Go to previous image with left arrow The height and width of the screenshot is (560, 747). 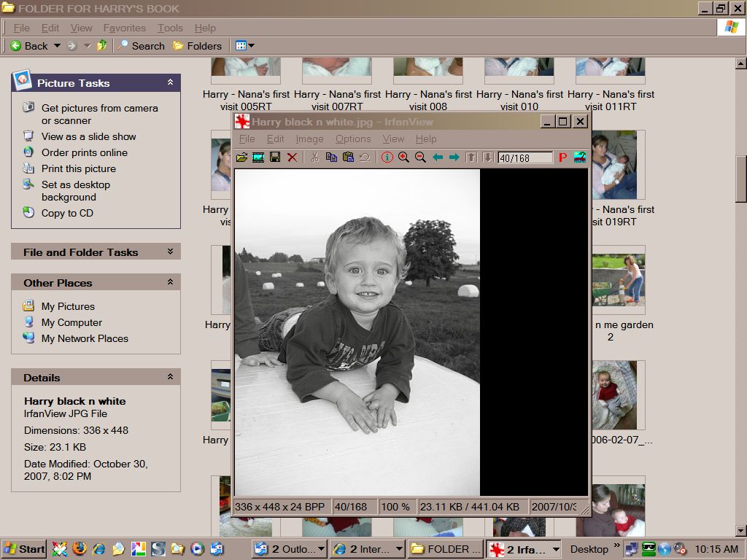438,157
